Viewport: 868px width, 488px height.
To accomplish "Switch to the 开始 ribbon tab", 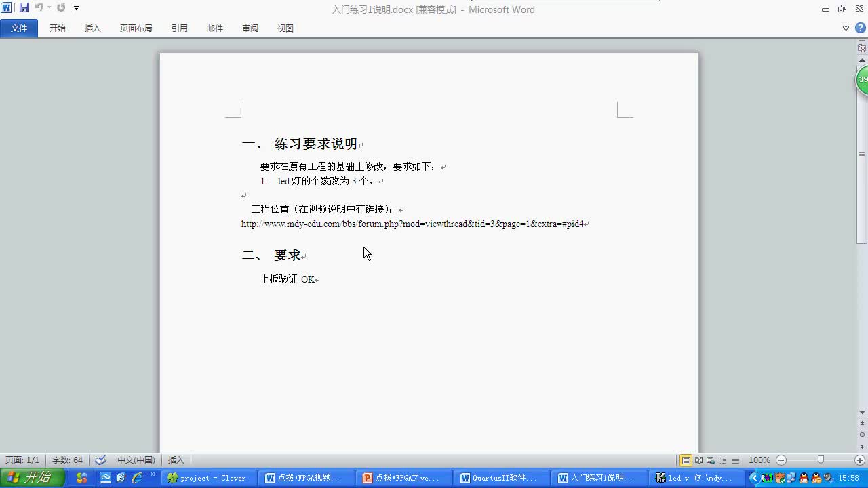I will point(58,28).
